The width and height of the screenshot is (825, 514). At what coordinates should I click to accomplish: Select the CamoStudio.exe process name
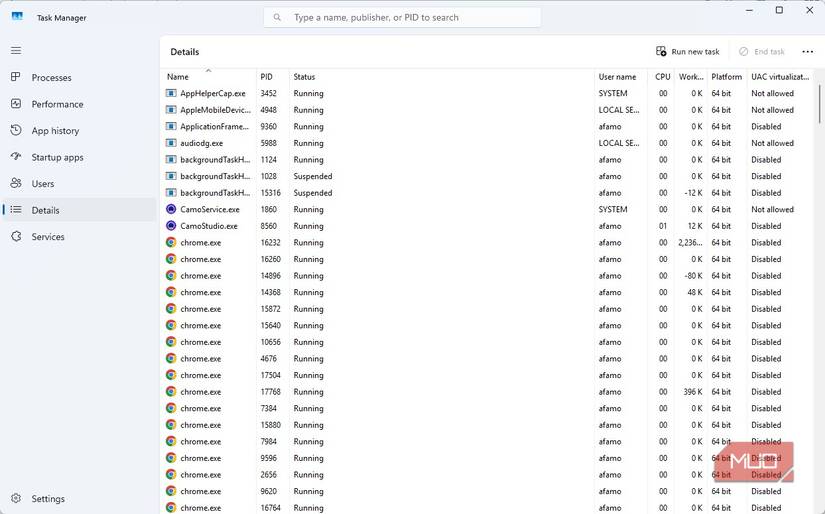[x=209, y=226]
